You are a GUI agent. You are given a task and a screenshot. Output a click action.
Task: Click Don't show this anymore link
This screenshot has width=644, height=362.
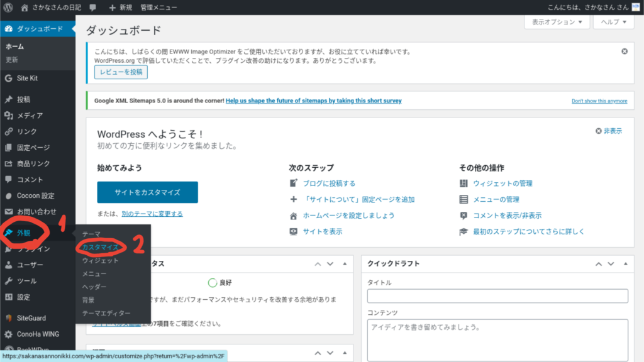point(599,101)
